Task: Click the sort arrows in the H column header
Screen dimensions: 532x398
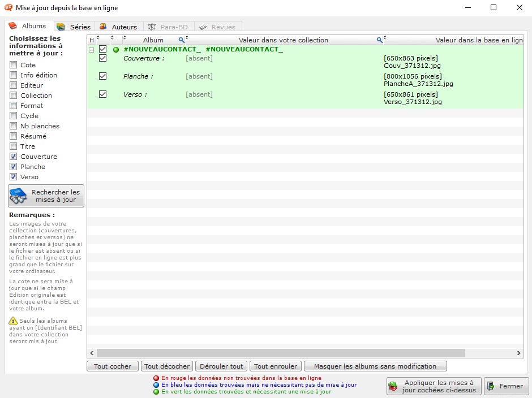Action: coord(98,38)
